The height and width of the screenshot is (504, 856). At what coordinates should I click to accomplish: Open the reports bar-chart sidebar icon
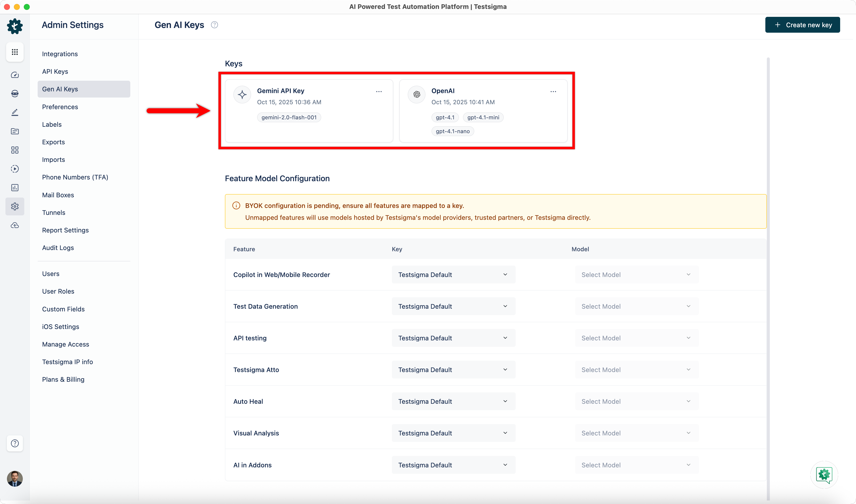[x=15, y=187]
